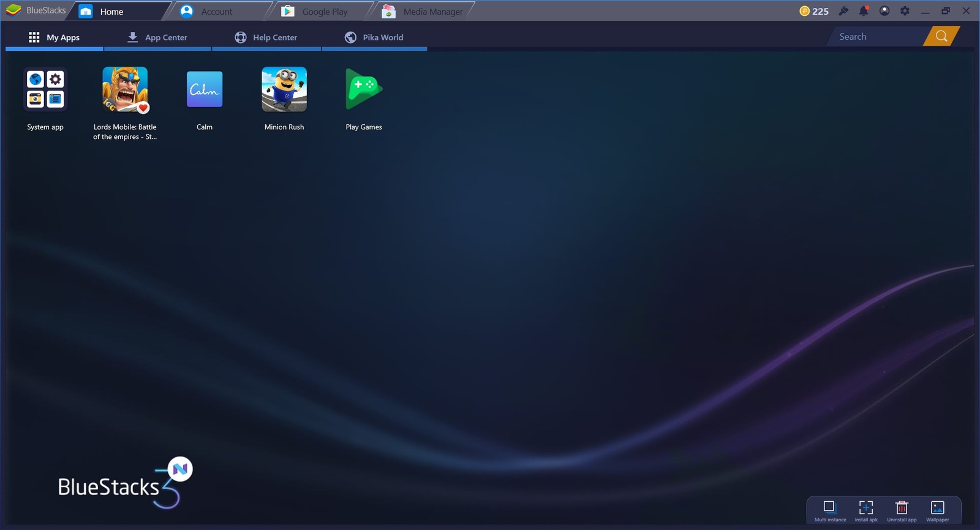This screenshot has width=980, height=530.
Task: Select the Home tab
Action: pos(118,11)
